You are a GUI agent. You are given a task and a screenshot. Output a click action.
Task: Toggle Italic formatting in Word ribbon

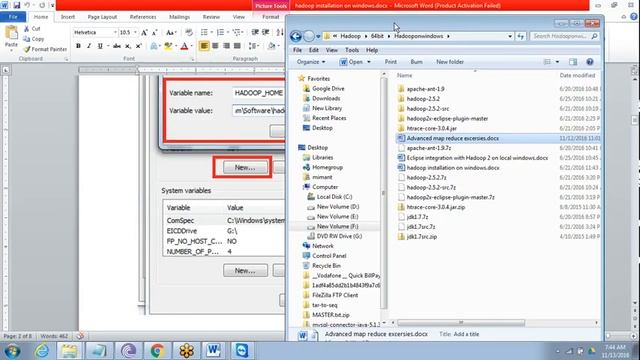pos(89,46)
